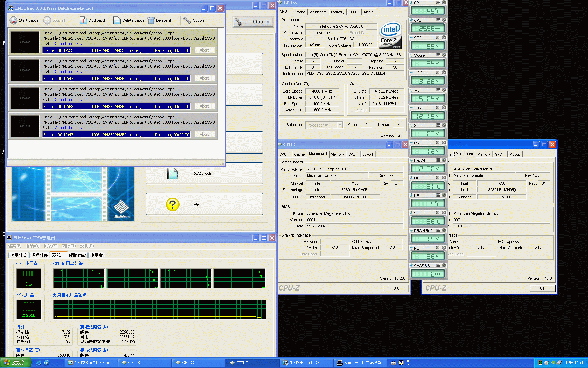Image resolution: width=588 pixels, height=368 pixels.
Task: Click the Windows 開始 Start button
Action: (15, 363)
